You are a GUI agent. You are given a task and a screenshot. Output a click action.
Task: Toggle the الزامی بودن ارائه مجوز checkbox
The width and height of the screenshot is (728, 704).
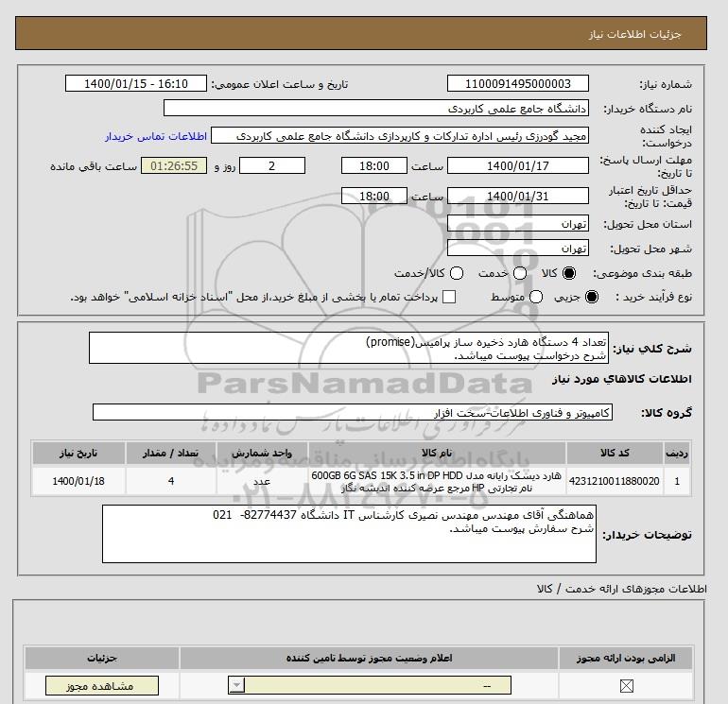626,686
